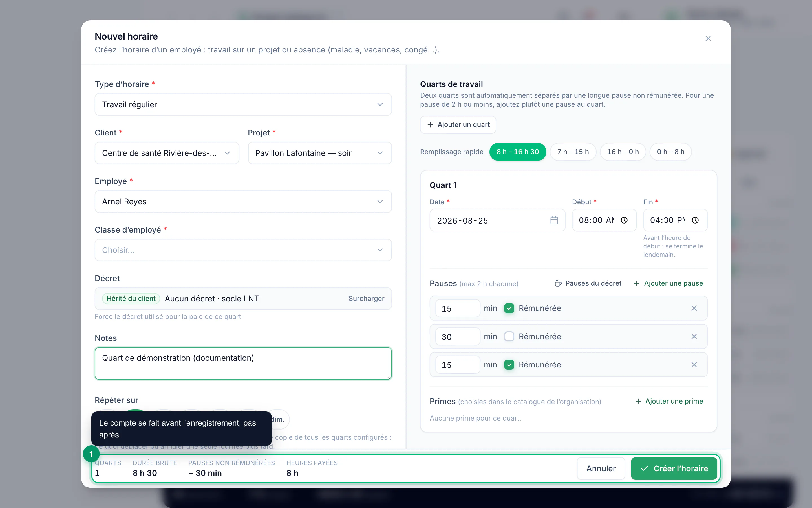
Task: Uncheck Rémunérée on last 15 min pause
Action: pyautogui.click(x=509, y=365)
